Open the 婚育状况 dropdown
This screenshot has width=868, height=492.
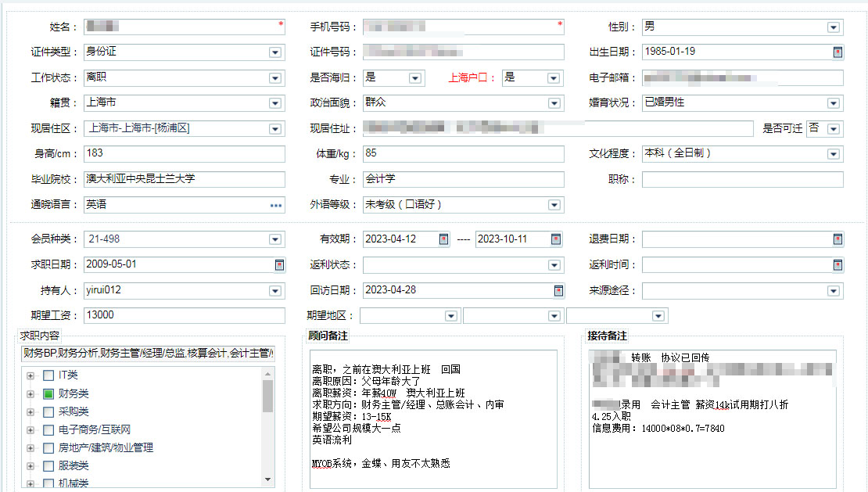coord(833,103)
